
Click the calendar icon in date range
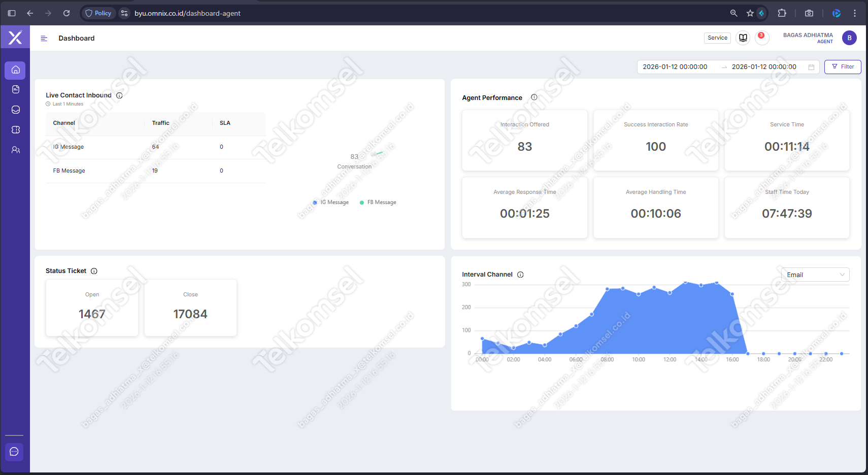[x=811, y=67]
